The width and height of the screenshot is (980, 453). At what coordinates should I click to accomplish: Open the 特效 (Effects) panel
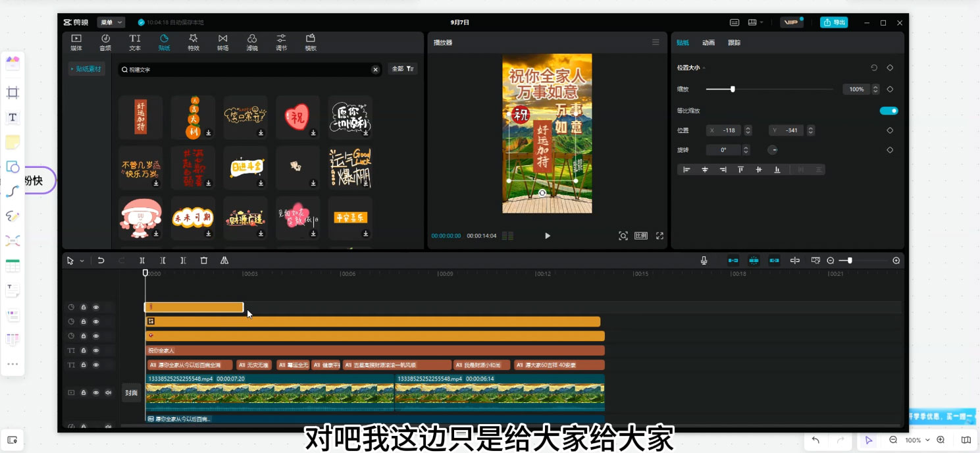pos(193,42)
